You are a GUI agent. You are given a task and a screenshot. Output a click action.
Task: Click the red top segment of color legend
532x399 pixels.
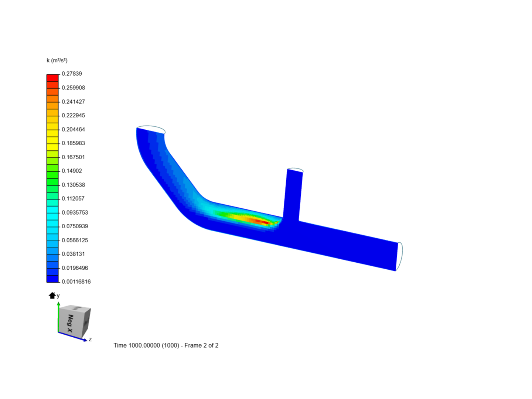[52, 78]
